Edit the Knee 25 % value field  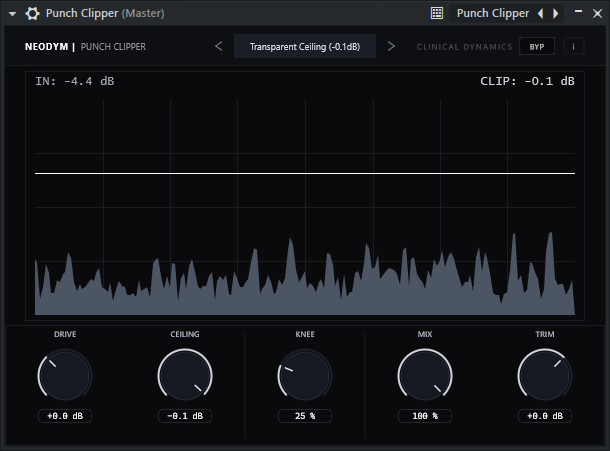tap(305, 416)
